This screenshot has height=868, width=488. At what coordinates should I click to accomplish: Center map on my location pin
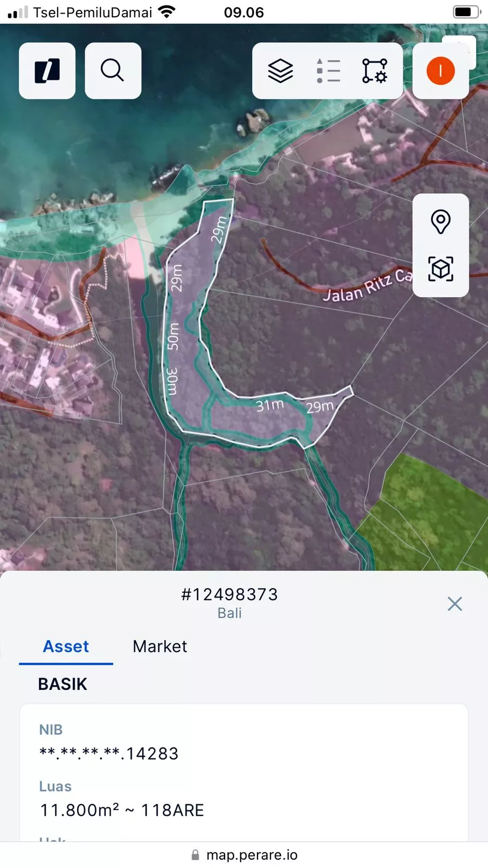440,222
